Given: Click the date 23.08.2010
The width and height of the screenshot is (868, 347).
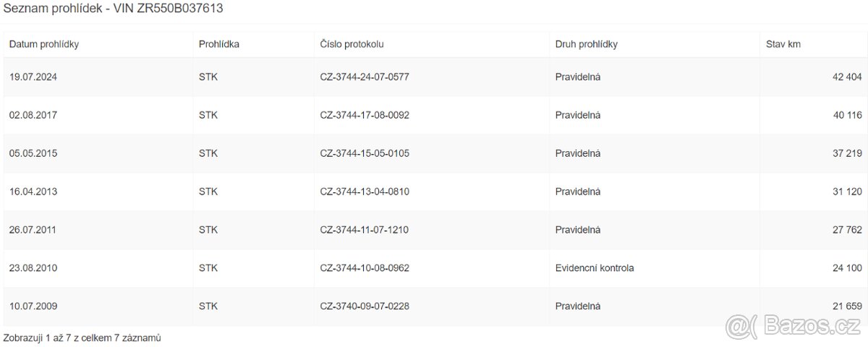Looking at the screenshot, I should point(33,268).
